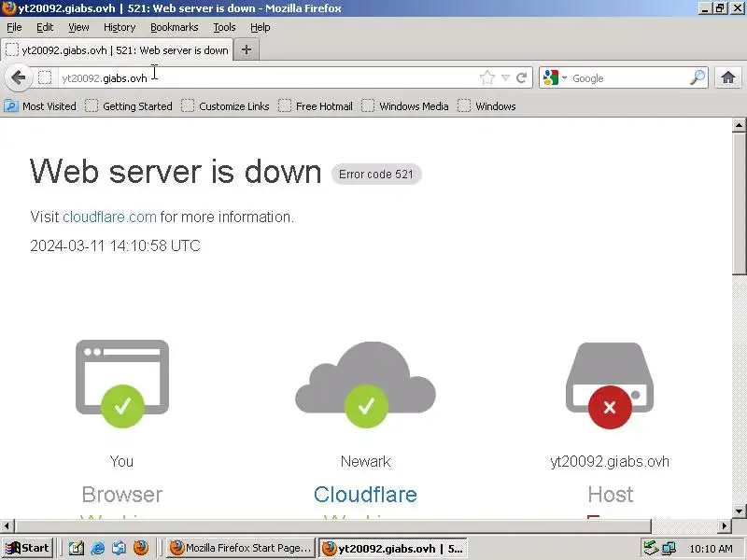
Task: Click the Home button icon
Action: [727, 77]
